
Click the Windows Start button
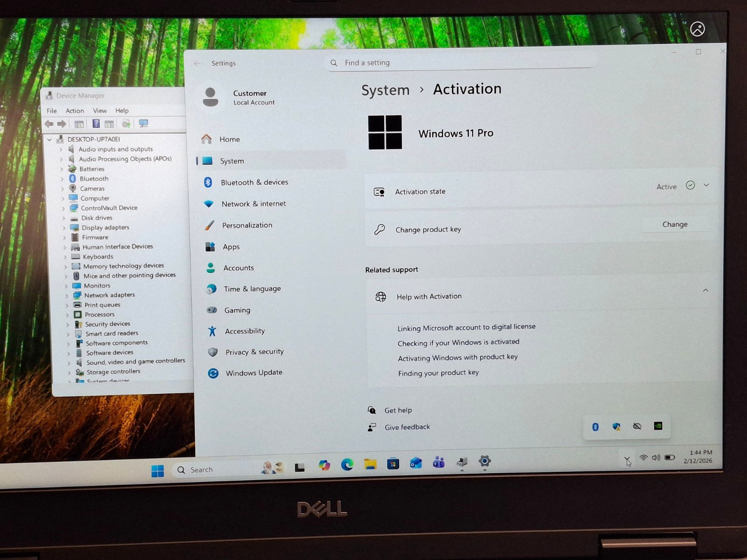point(158,471)
